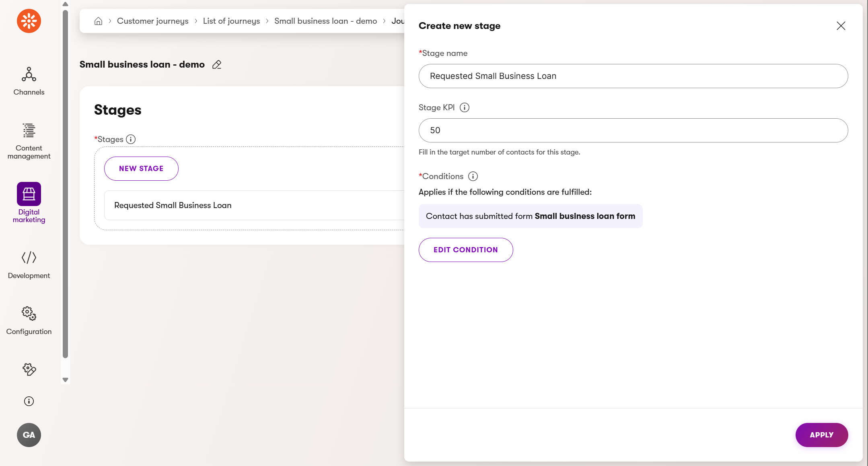Open the GA user avatar menu
This screenshot has width=868, height=466.
(29, 435)
